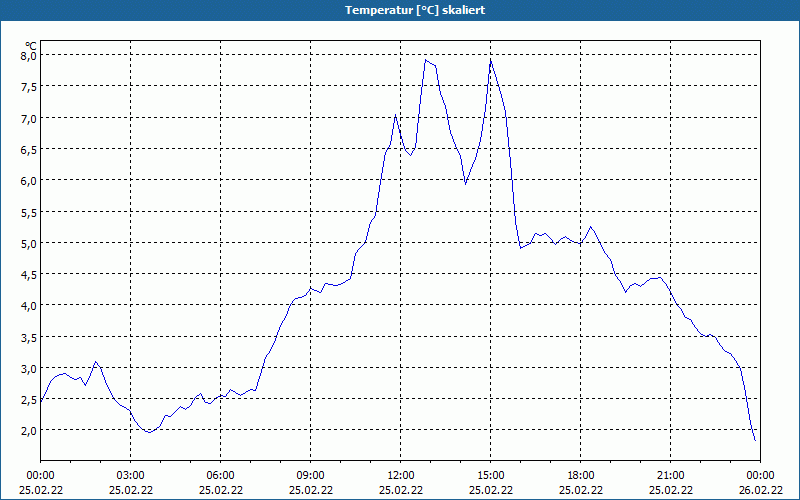Click the 26.02.22 date label

point(761,490)
